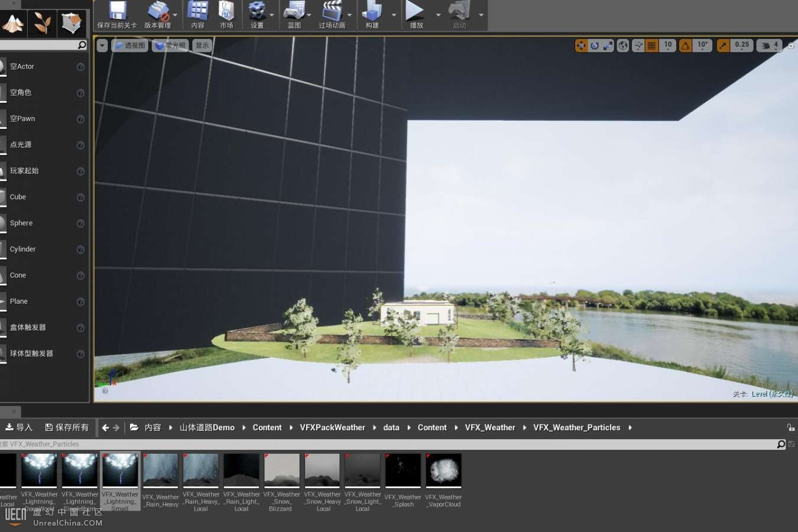This screenshot has width=798, height=532.
Task: Click 导入 import button
Action: pyautogui.click(x=19, y=427)
